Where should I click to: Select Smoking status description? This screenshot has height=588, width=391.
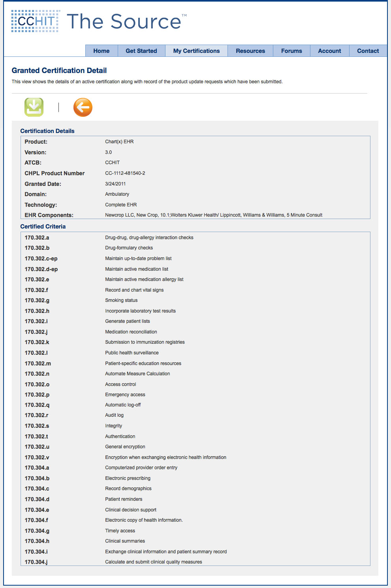(121, 300)
